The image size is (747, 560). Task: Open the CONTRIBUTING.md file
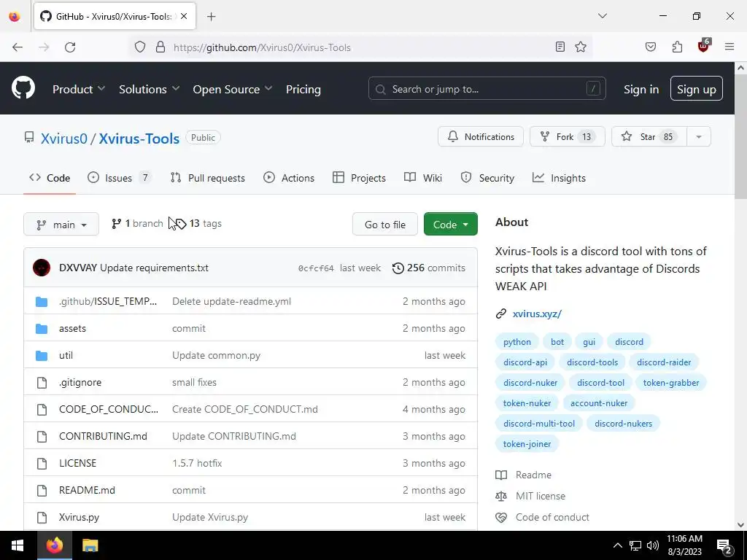click(103, 436)
